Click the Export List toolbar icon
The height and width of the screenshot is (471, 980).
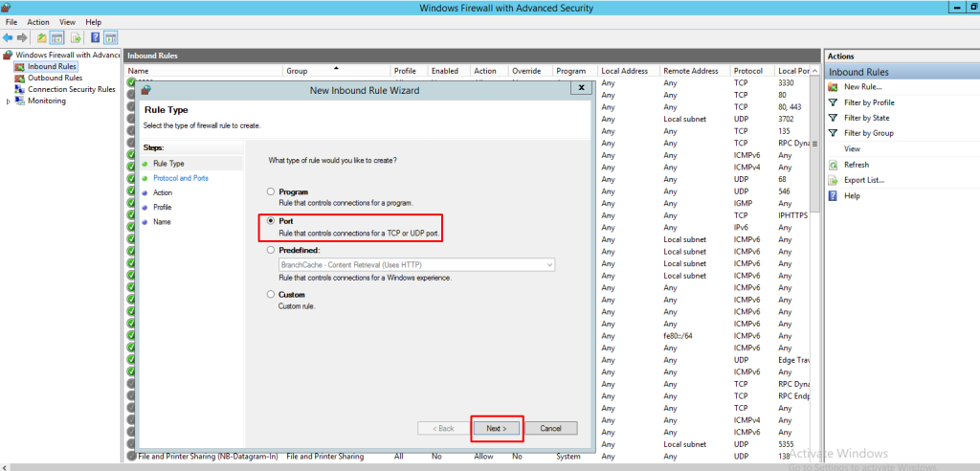pos(77,38)
